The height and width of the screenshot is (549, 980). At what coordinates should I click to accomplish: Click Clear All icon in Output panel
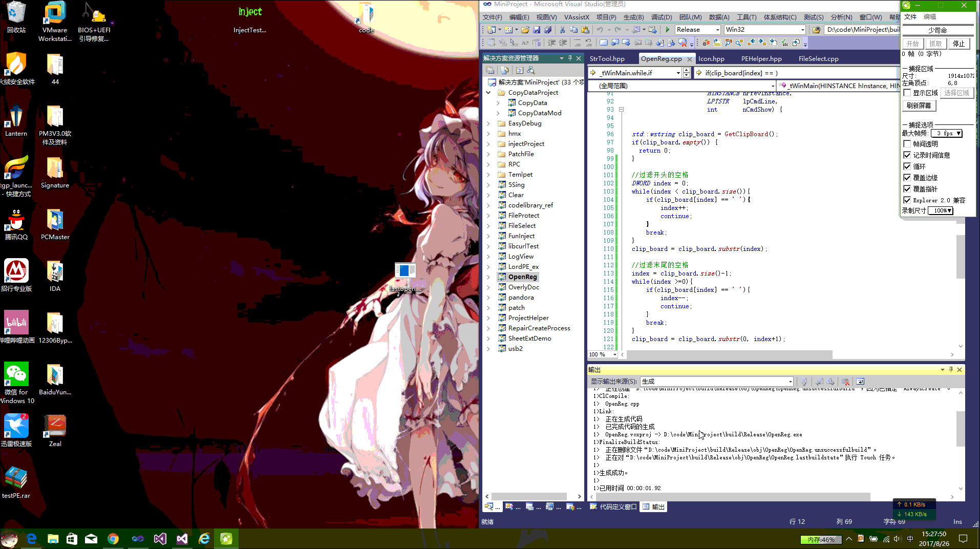pos(845,382)
